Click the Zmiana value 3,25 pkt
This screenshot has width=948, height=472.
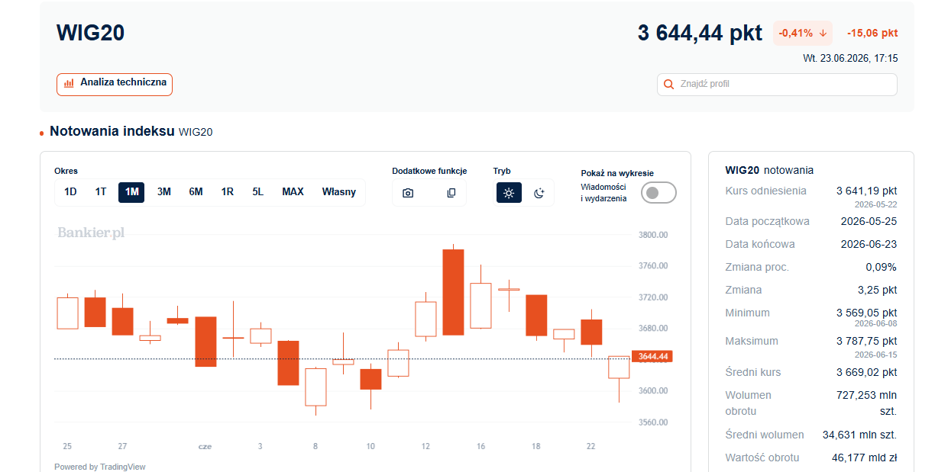[x=878, y=290]
